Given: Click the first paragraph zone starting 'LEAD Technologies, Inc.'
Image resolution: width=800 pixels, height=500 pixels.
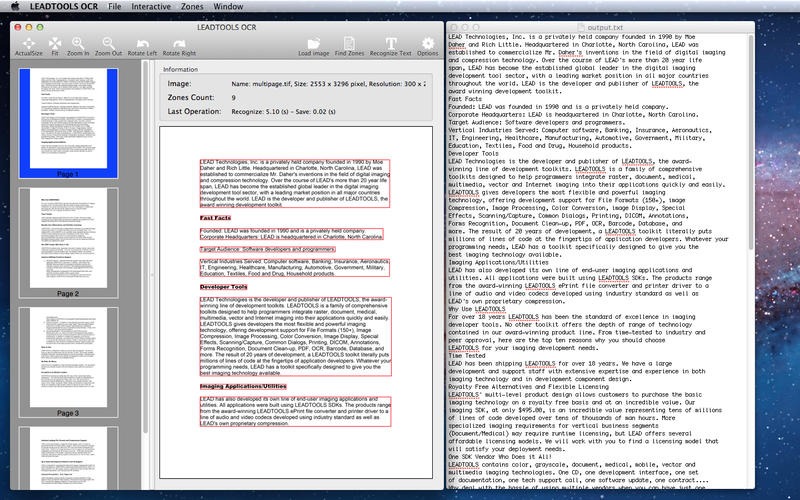Looking at the screenshot, I should (294, 183).
